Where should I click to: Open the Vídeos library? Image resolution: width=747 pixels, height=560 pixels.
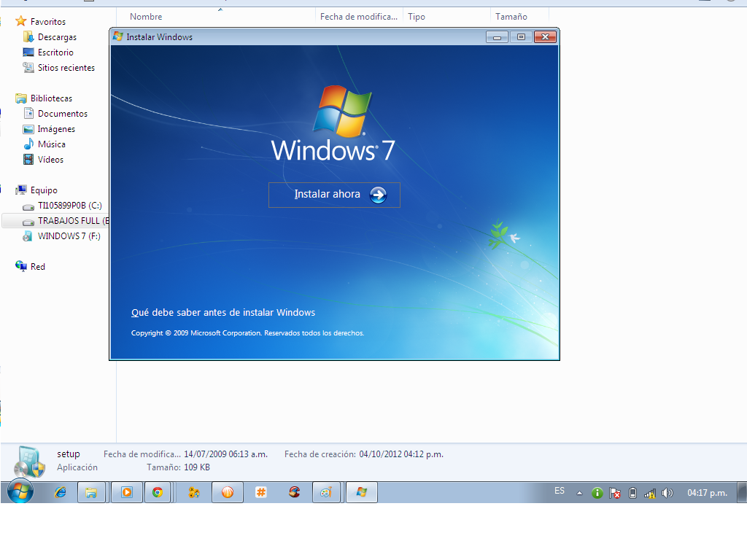coord(50,160)
